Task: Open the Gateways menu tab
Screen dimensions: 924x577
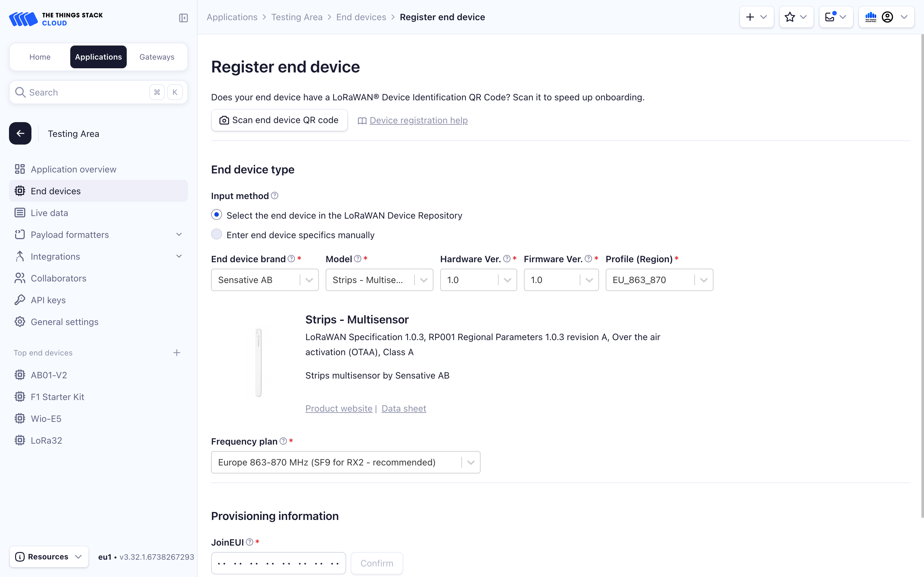Action: (x=156, y=56)
